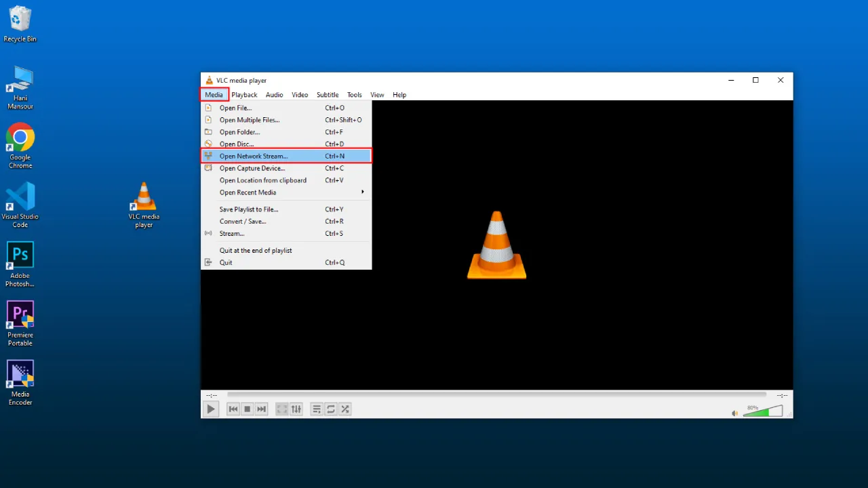
Task: Open the View menu
Action: coord(377,95)
